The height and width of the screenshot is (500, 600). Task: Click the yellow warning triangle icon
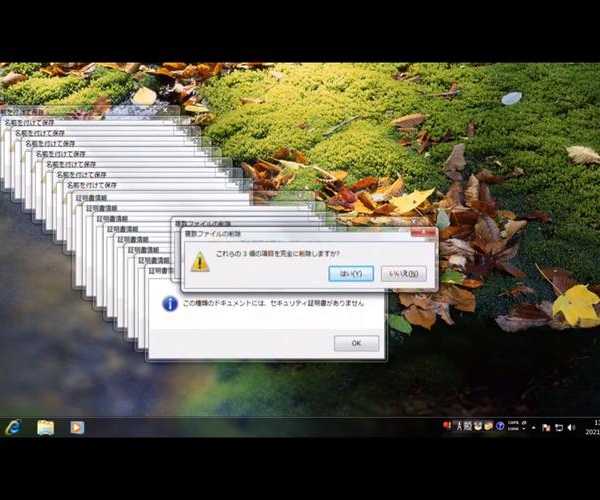[200, 261]
